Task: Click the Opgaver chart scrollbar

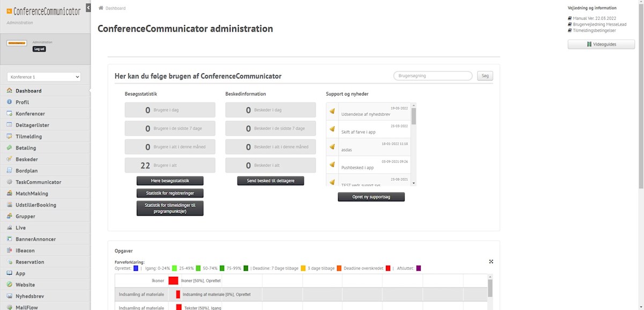Action: 490,287
